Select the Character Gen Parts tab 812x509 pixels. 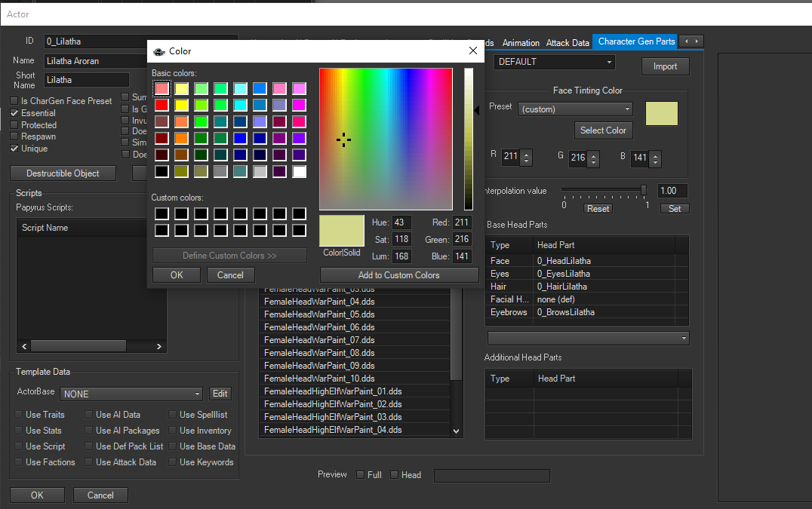tap(636, 41)
